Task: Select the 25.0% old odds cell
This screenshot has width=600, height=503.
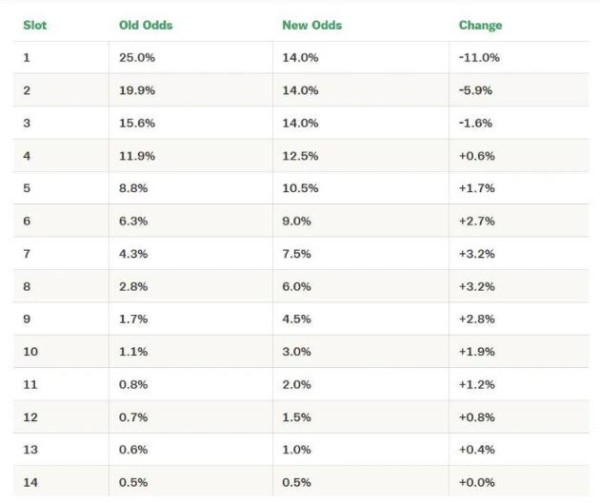Action: point(137,58)
